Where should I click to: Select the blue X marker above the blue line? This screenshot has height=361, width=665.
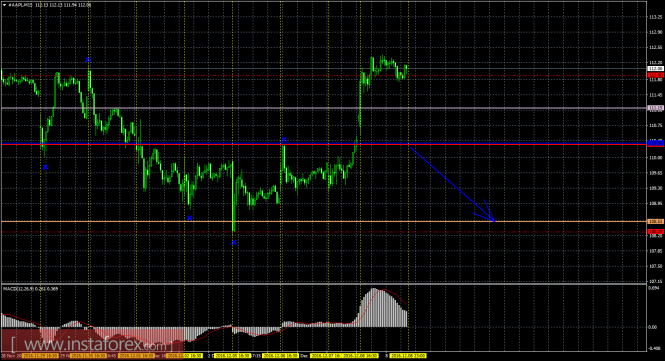click(284, 139)
